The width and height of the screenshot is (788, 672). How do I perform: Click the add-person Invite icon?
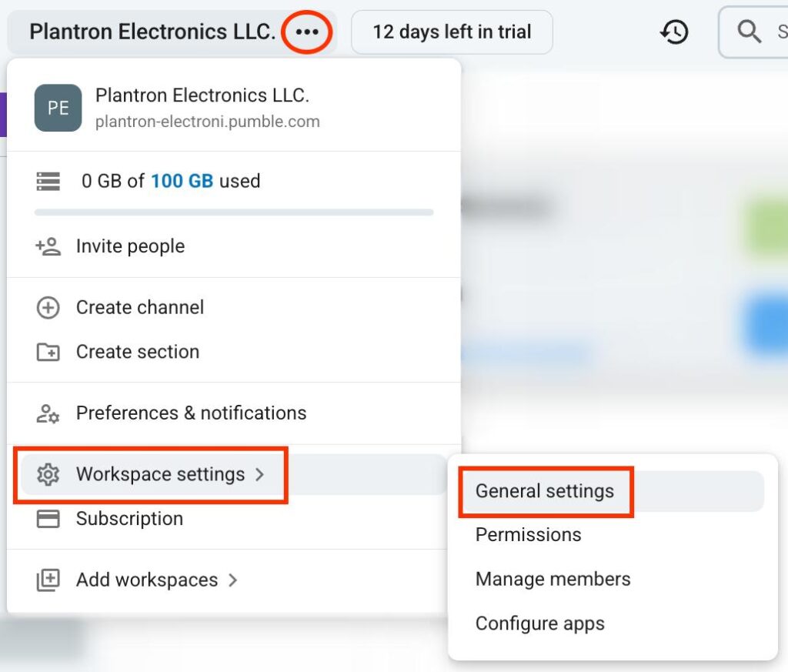click(48, 246)
